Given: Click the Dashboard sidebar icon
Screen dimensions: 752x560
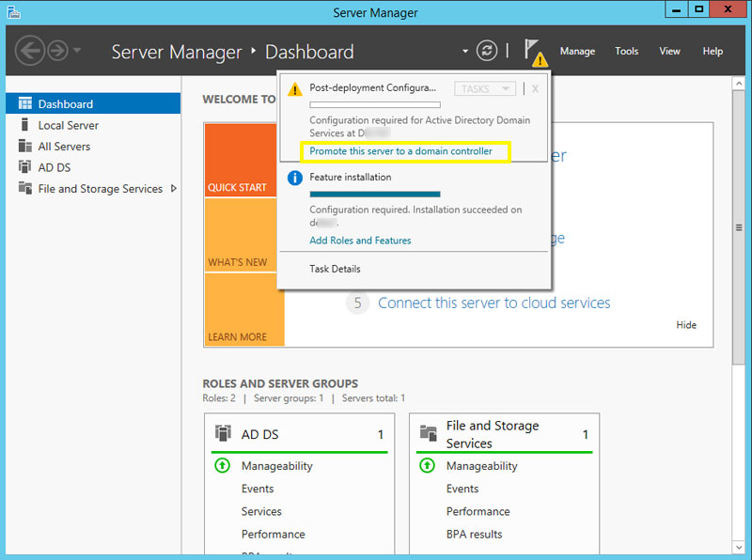Looking at the screenshot, I should (x=25, y=103).
